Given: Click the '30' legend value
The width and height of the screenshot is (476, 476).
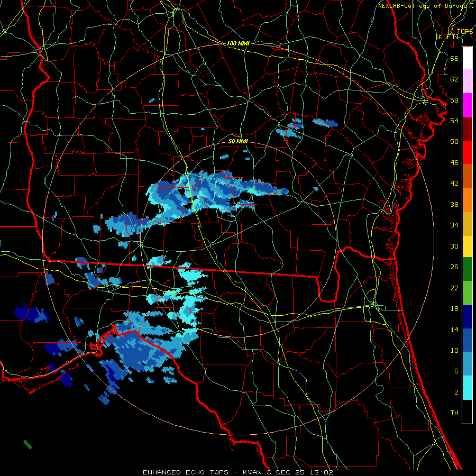Looking at the screenshot, I should pyautogui.click(x=454, y=246).
